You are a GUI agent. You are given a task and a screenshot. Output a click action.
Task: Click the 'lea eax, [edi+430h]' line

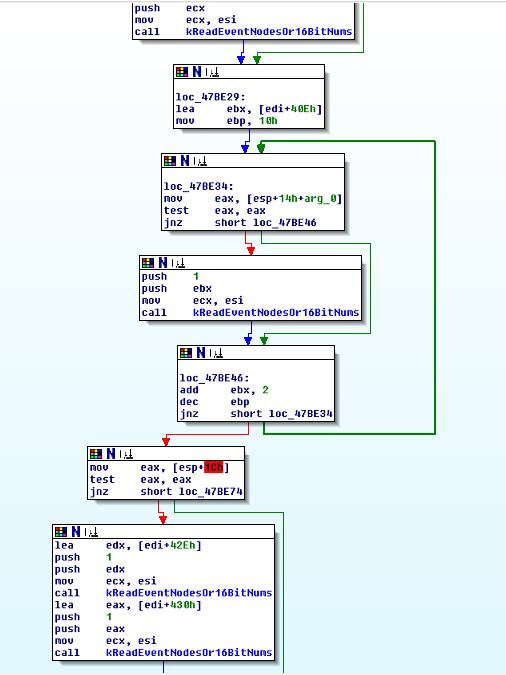[x=128, y=605]
